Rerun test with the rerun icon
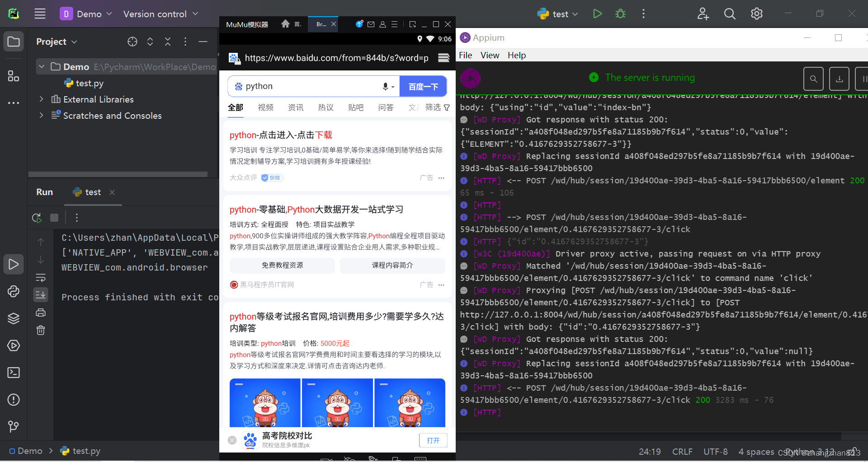 click(x=37, y=218)
